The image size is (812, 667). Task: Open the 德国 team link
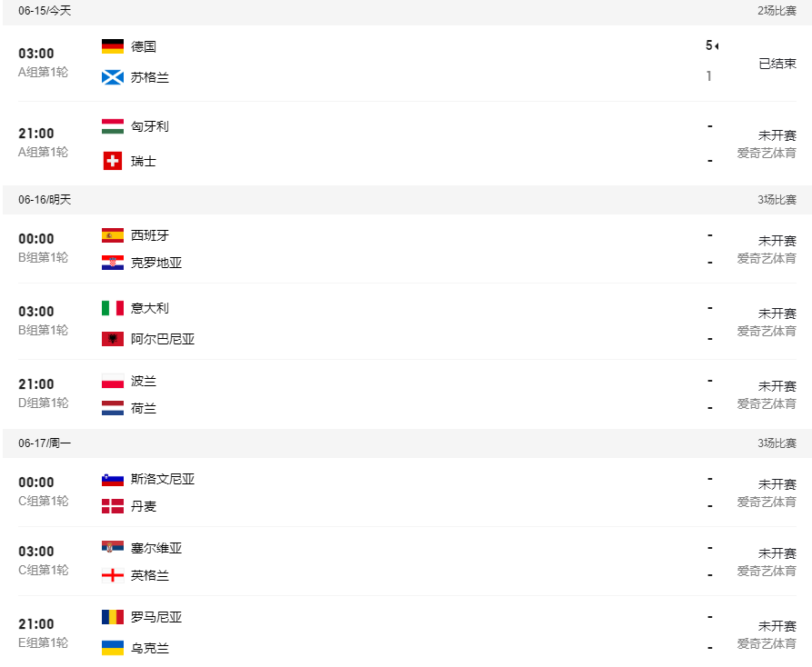[144, 46]
